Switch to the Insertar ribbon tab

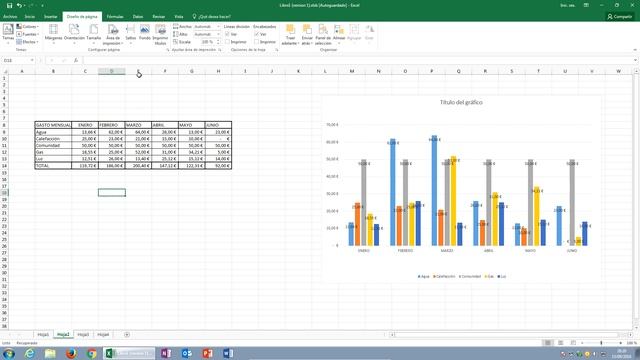pyautogui.click(x=51, y=17)
